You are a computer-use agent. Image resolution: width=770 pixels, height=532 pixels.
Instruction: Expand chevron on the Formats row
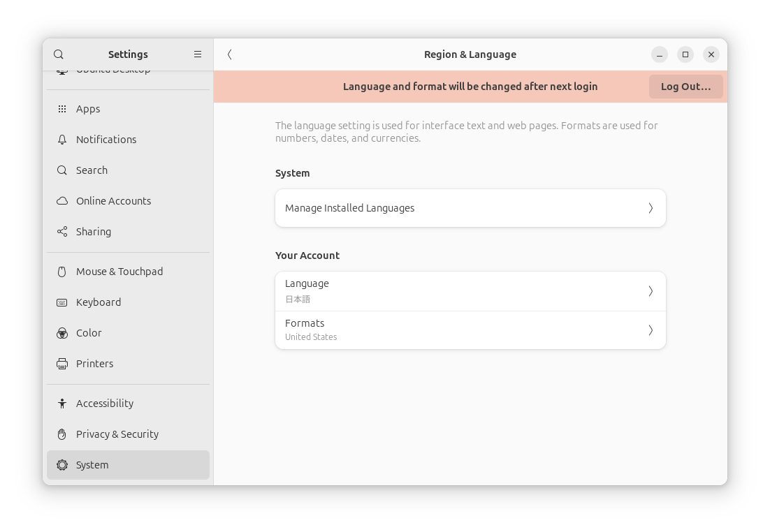pos(651,330)
